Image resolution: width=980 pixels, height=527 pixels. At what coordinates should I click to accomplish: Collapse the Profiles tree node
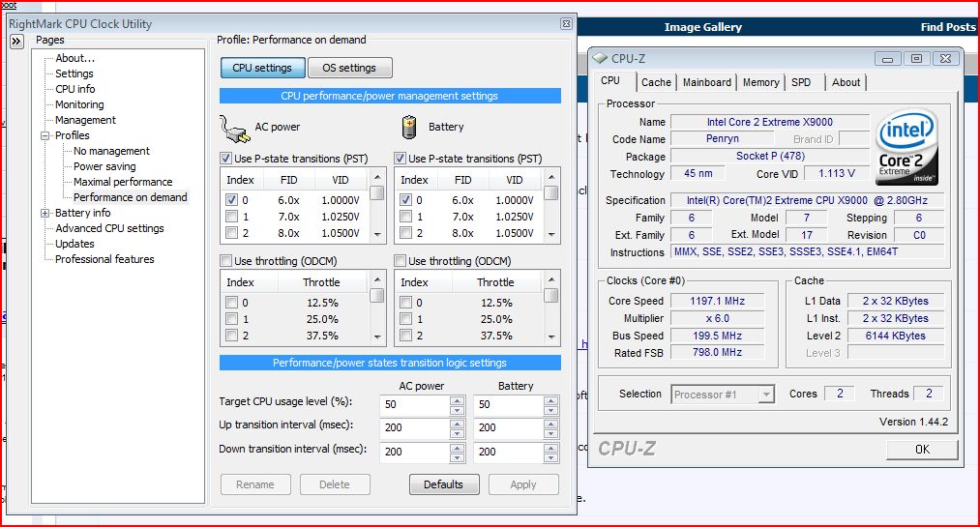(45, 135)
